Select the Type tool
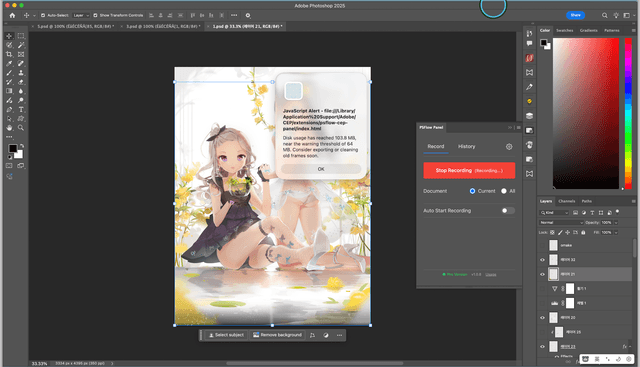The image size is (640, 367). point(21,109)
